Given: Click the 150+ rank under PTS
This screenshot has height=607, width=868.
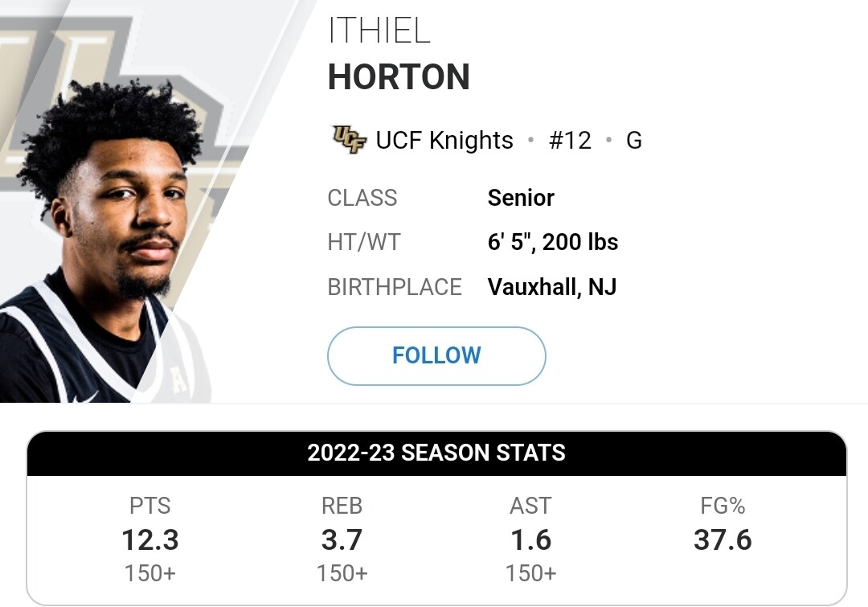Looking at the screenshot, I should pyautogui.click(x=150, y=573).
